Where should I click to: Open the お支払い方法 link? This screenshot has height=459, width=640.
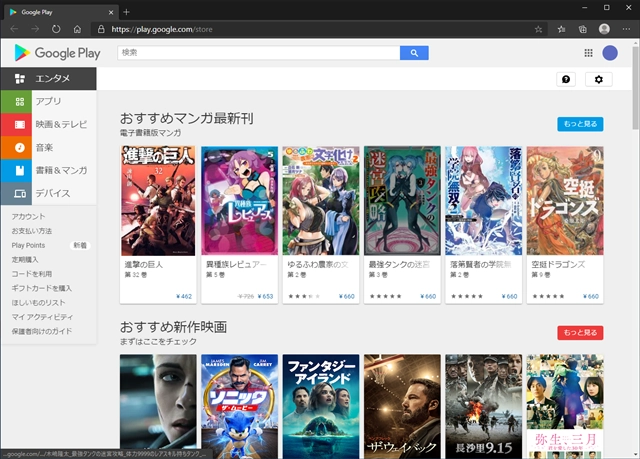point(31,231)
